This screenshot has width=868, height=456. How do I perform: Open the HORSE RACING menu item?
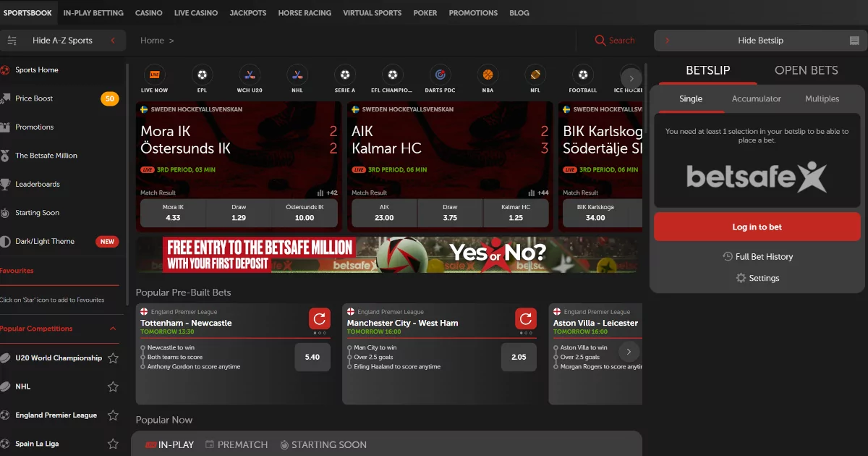[305, 13]
